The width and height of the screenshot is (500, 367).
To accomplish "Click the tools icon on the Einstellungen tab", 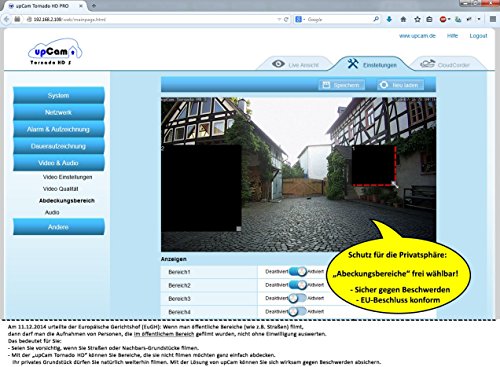I will pyautogui.click(x=353, y=63).
